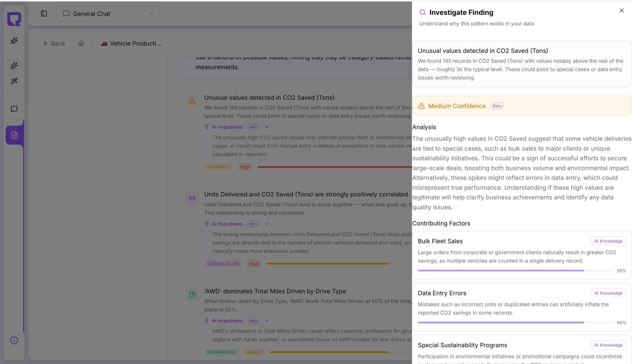
Task: Go Back using the Back button
Action: tap(54, 43)
